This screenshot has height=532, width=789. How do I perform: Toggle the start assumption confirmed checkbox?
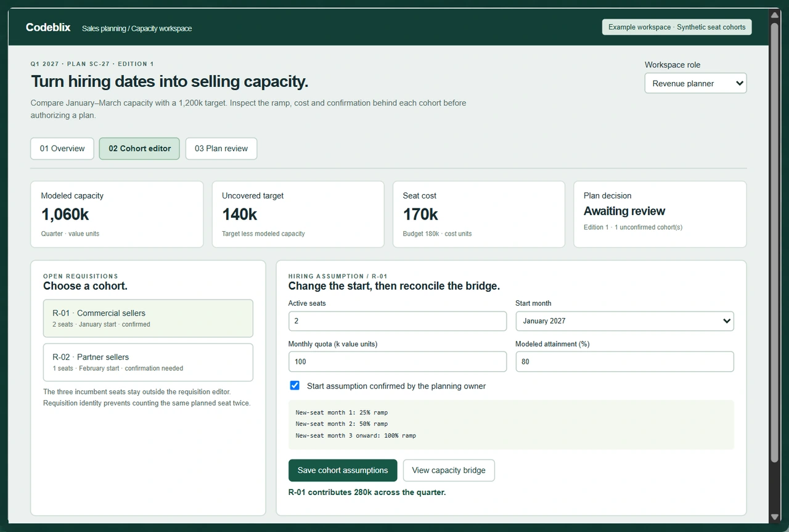(295, 385)
